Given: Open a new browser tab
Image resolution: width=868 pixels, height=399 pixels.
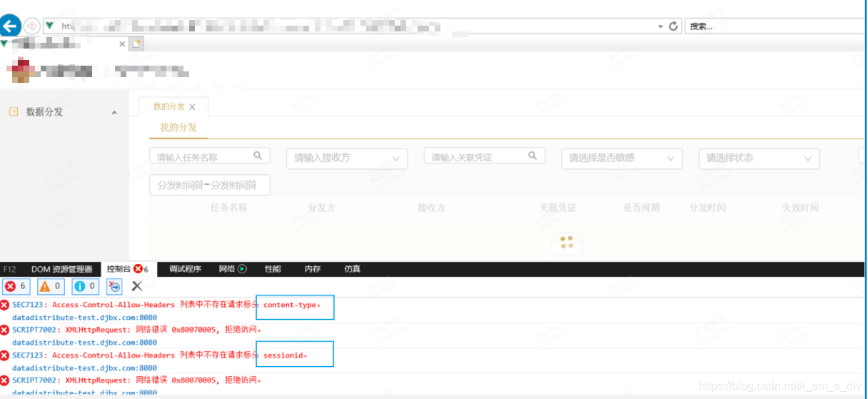Looking at the screenshot, I should (x=136, y=44).
